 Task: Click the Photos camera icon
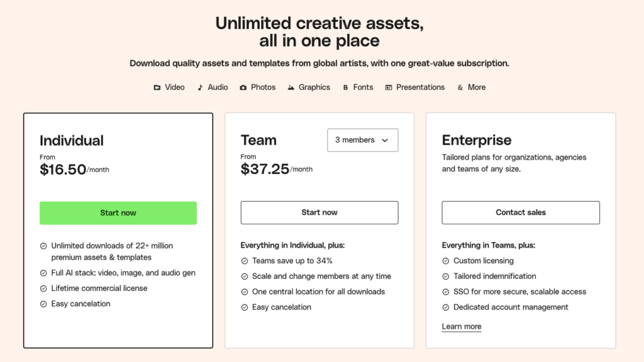(x=243, y=87)
